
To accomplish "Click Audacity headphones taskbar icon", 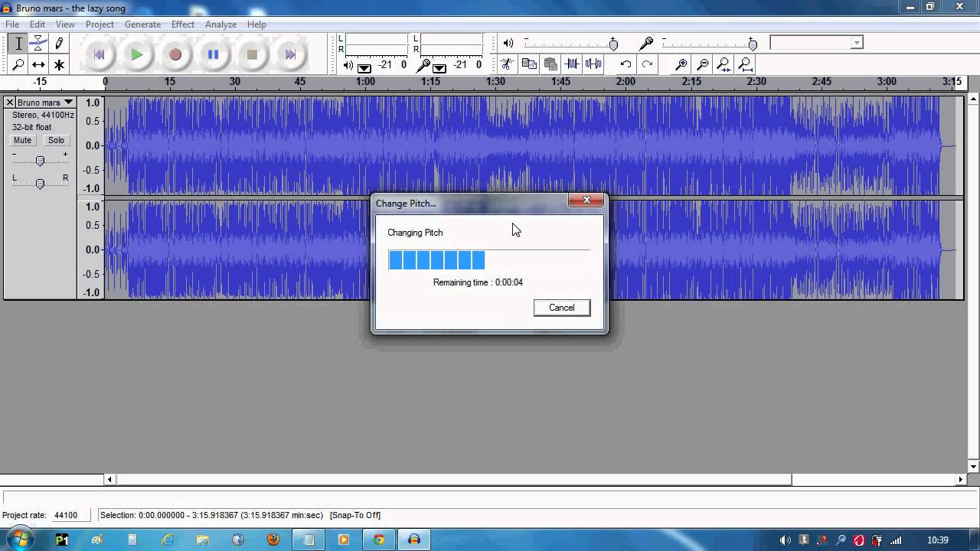I will pos(414,540).
